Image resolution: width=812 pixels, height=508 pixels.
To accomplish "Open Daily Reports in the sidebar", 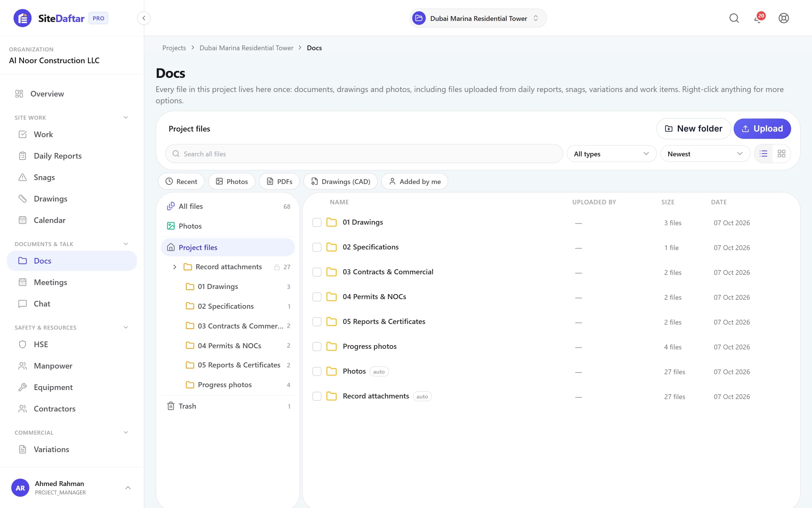I will click(x=72, y=156).
